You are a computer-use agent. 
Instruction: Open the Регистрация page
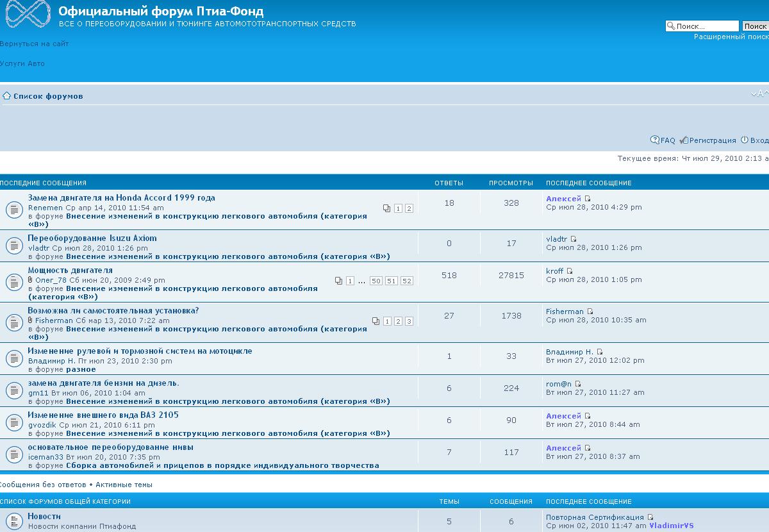pos(712,140)
